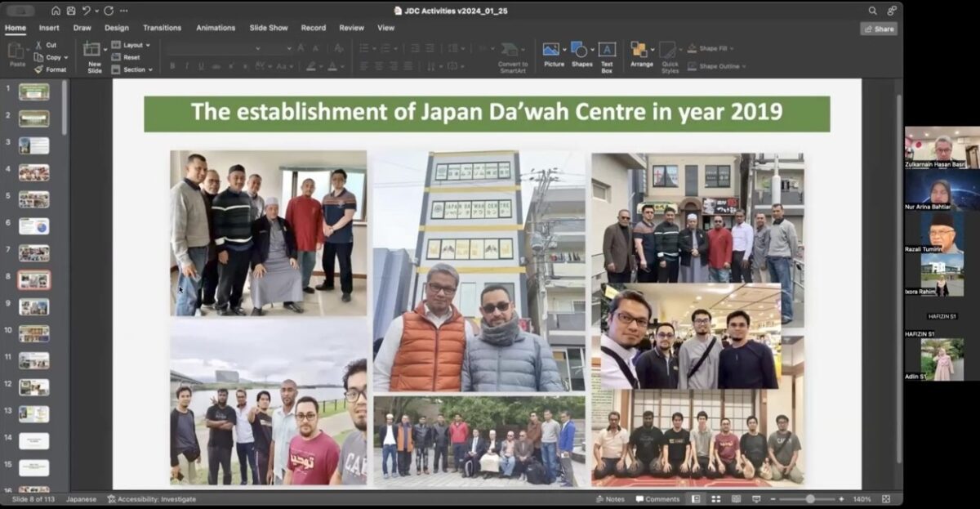This screenshot has height=509, width=980.
Task: Toggle Italic formatting
Action: [x=187, y=66]
